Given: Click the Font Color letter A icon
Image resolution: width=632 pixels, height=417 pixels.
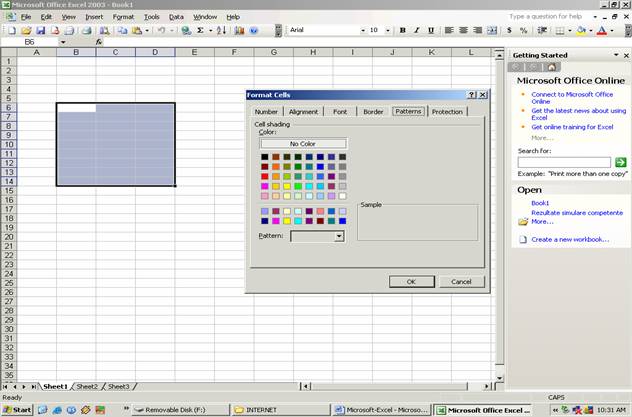Looking at the screenshot, I should (x=602, y=30).
